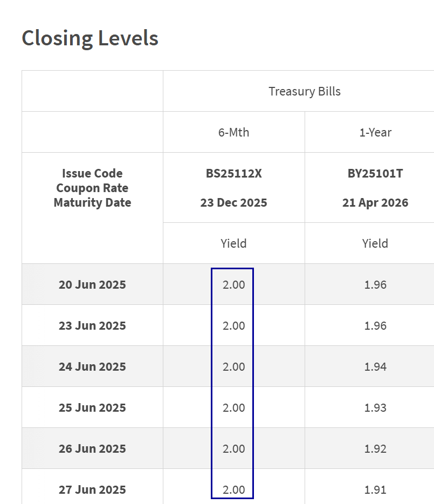This screenshot has width=434, height=504.
Task: Select issue code BS25112X
Action: tap(233, 174)
